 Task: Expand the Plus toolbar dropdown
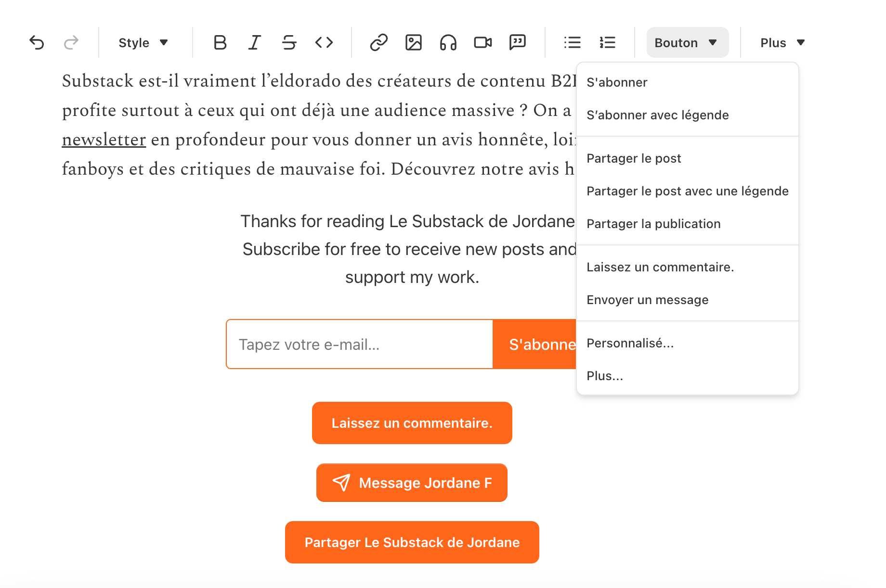782,43
